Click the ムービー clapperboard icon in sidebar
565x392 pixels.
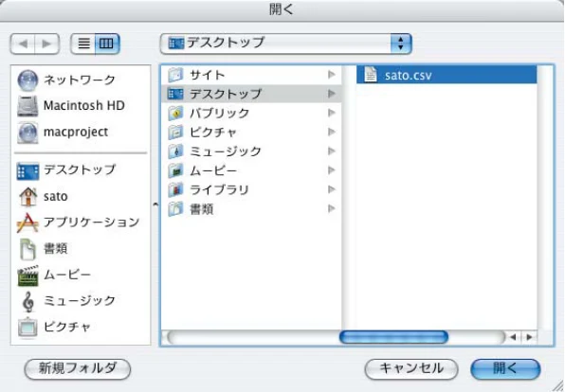(27, 276)
